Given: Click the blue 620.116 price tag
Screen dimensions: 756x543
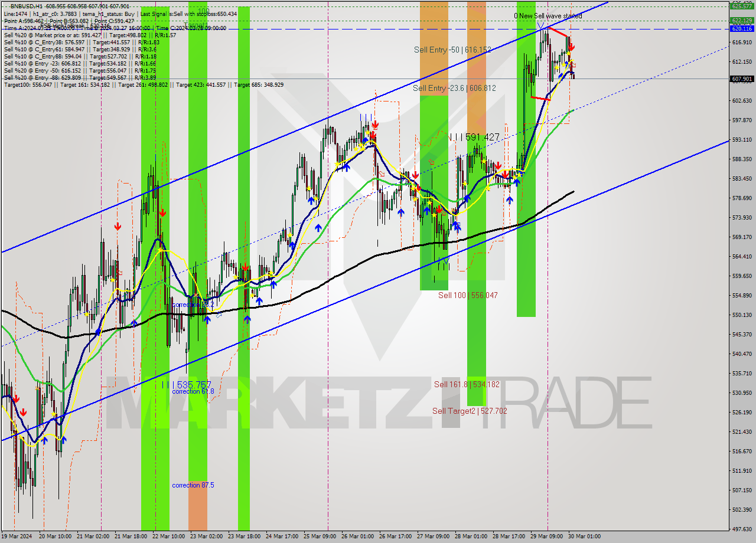Looking at the screenshot, I should pyautogui.click(x=742, y=28).
